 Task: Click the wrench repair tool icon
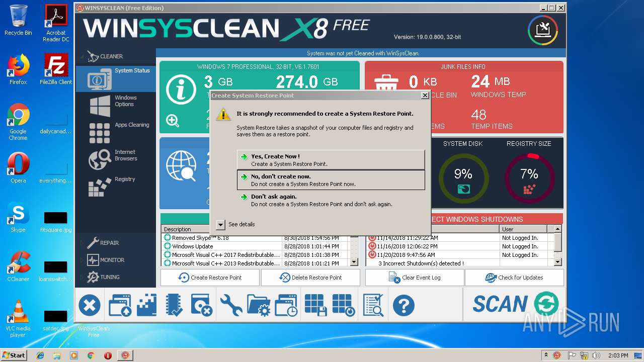231,305
